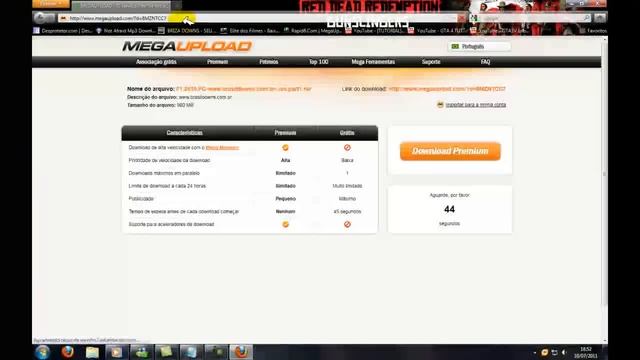This screenshot has height=360, width=640.
Task: Open the orange Firefox menu button
Action: point(51,4)
